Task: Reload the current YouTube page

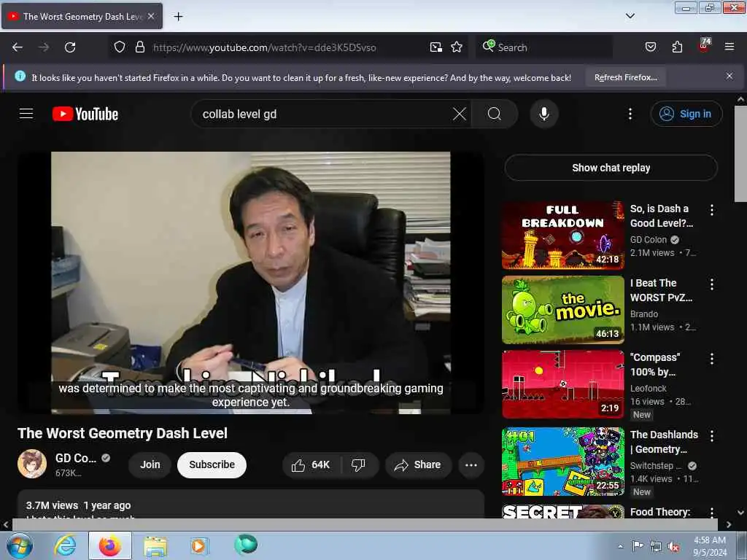Action: 70,47
